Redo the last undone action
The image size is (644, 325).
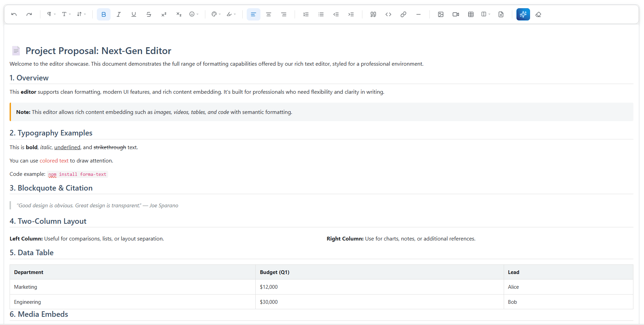[29, 14]
